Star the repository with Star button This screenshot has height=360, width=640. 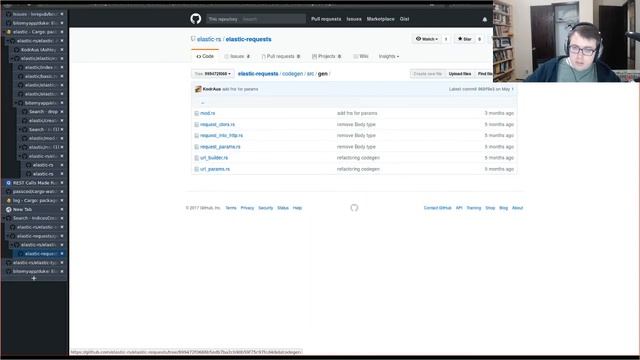tap(464, 39)
